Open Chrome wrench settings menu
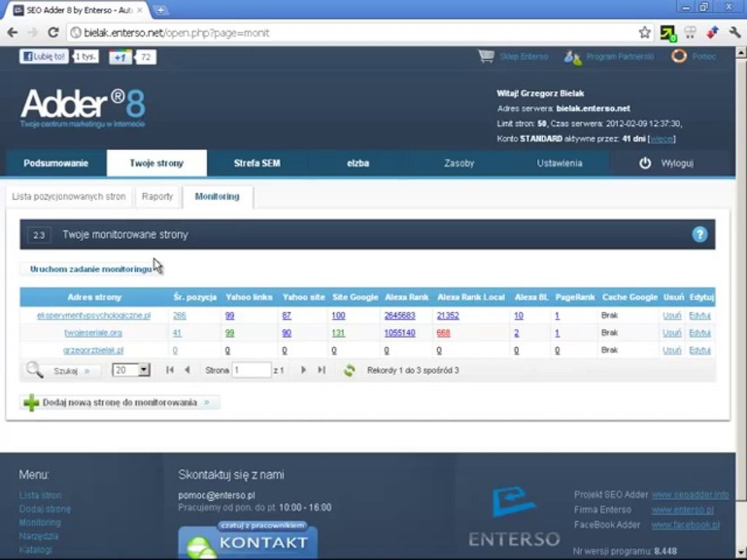This screenshot has height=560, width=747. pyautogui.click(x=734, y=33)
